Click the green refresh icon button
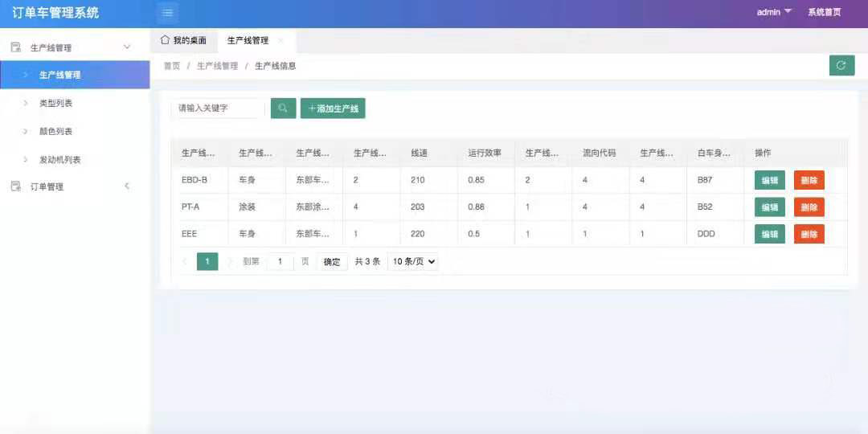This screenshot has height=434, width=868. pyautogui.click(x=841, y=66)
